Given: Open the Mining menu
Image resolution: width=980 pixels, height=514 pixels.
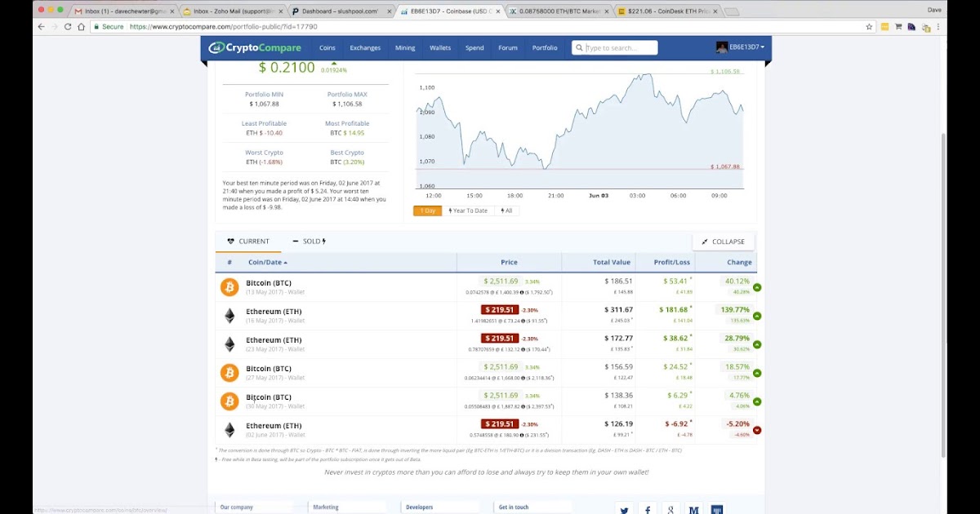Looking at the screenshot, I should 405,47.
